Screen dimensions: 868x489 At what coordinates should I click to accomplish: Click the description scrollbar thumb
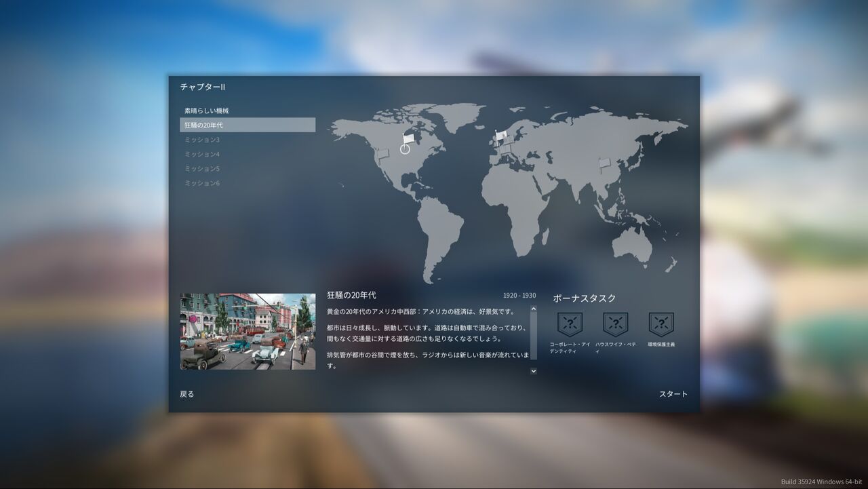(534, 336)
